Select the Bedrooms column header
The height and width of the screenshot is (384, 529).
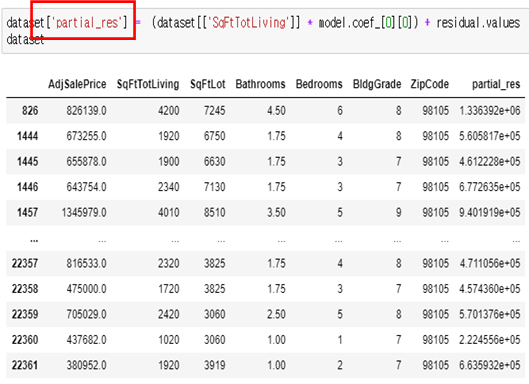tap(319, 84)
